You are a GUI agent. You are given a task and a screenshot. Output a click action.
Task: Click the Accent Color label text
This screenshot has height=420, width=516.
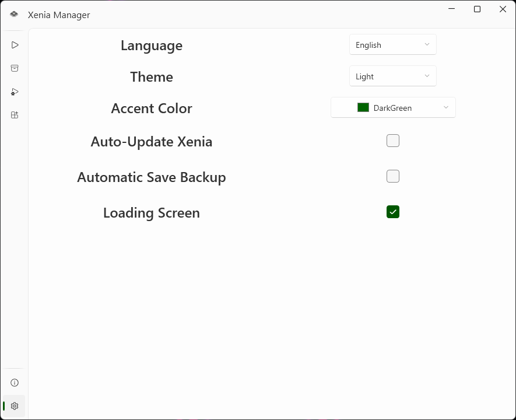152,108
